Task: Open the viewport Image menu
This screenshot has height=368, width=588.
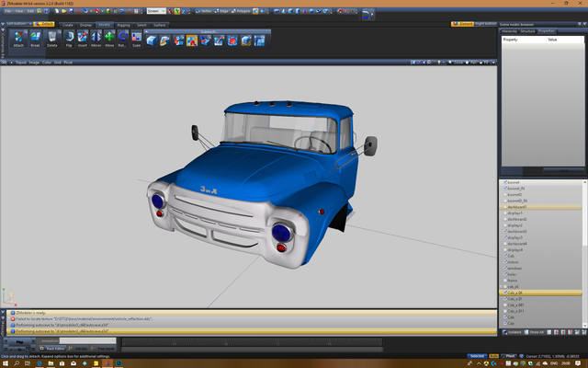Action: (x=34, y=63)
